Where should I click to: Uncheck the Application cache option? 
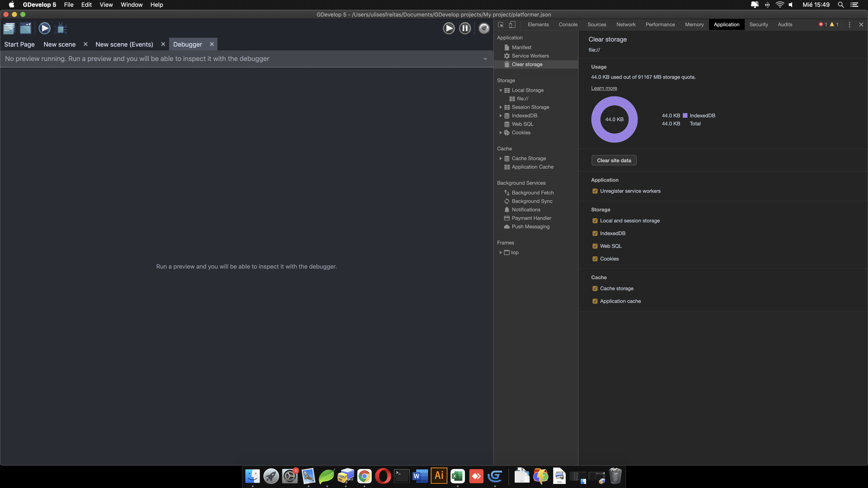pyautogui.click(x=595, y=301)
